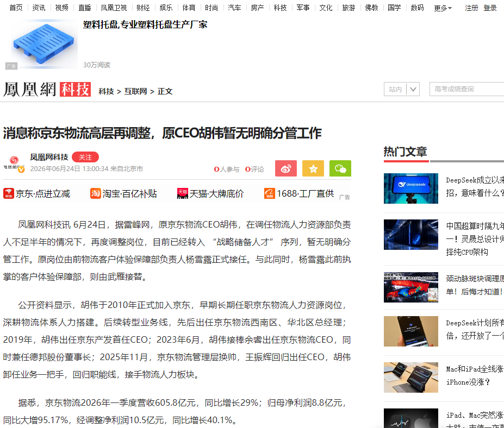
Task: Open the DeepSeek计划 hot article
Action: pos(475,330)
